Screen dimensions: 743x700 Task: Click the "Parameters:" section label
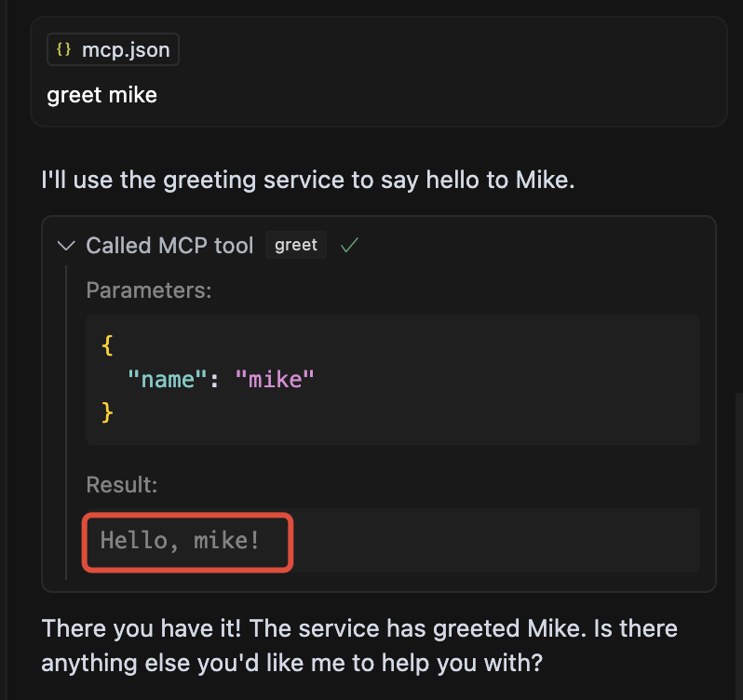click(149, 290)
